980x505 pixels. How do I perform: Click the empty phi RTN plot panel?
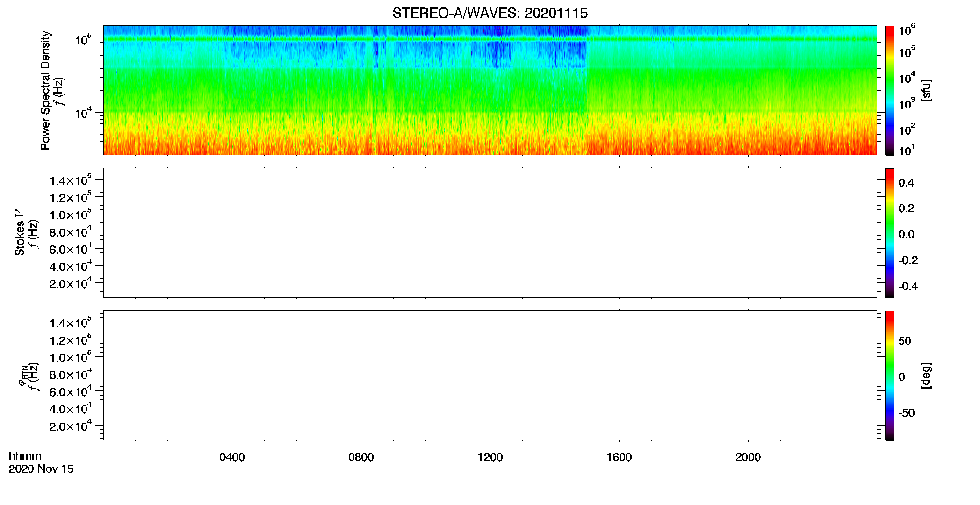[x=490, y=375]
